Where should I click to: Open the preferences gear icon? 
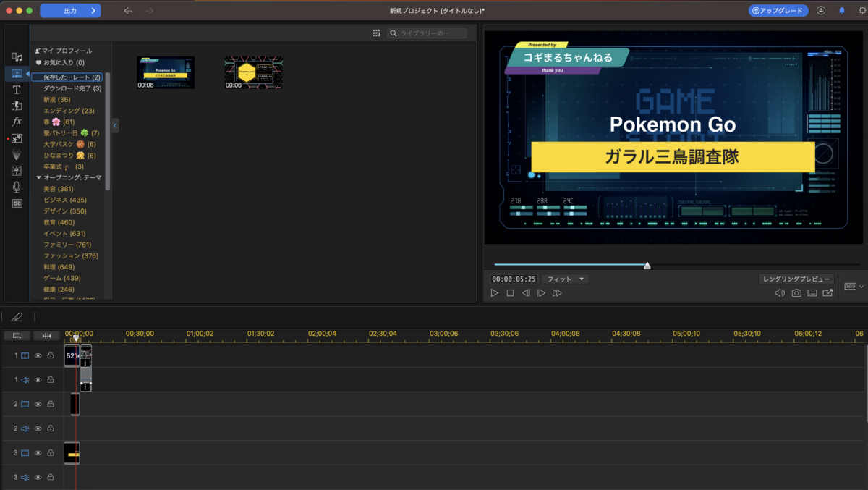point(862,11)
